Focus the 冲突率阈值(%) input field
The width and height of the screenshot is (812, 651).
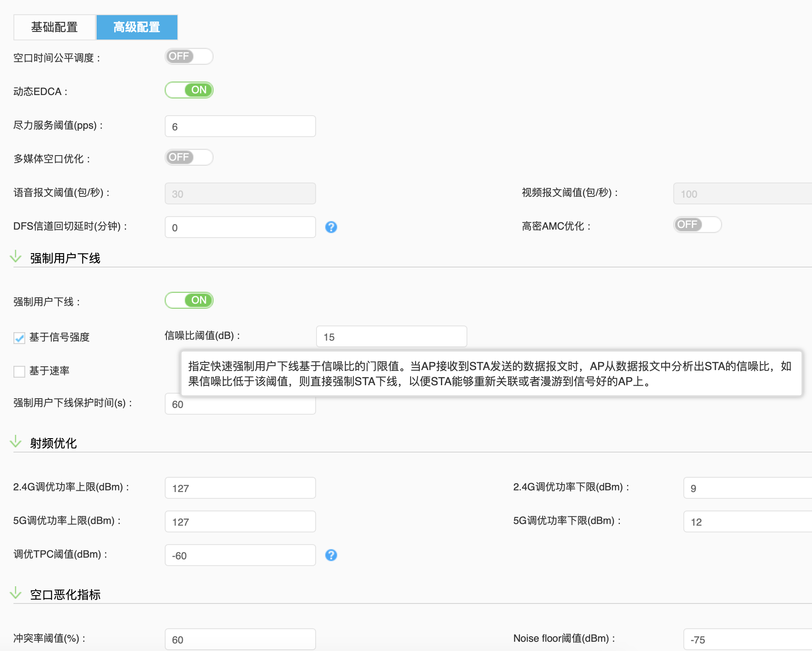pos(240,639)
